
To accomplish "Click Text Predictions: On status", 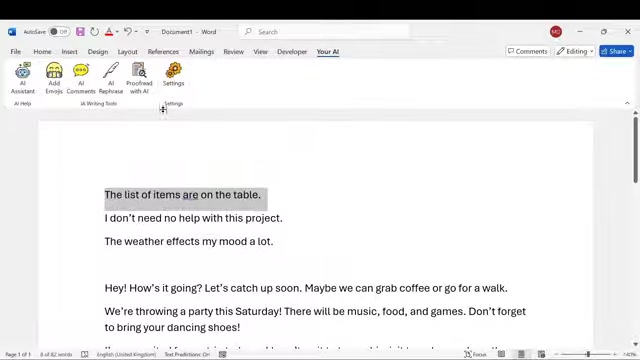I will [x=187, y=354].
